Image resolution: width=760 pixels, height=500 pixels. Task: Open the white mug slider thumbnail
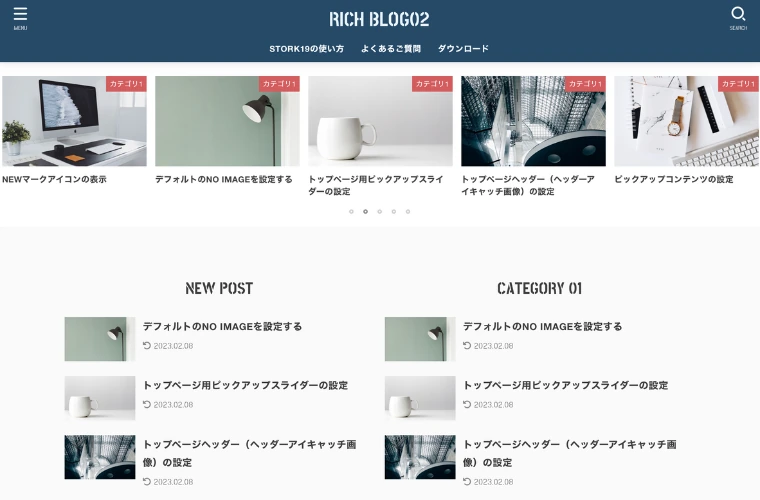[x=380, y=121]
